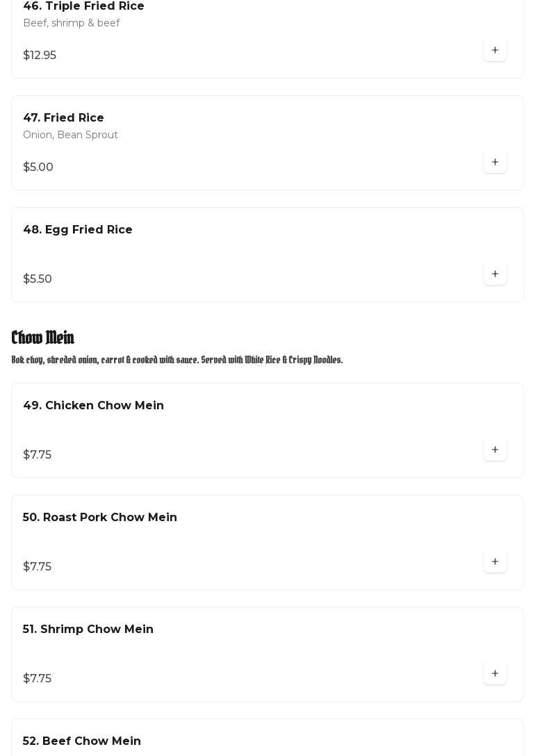Click the Chow Mein section description text
The width and height of the screenshot is (535, 756).
pyautogui.click(x=177, y=360)
